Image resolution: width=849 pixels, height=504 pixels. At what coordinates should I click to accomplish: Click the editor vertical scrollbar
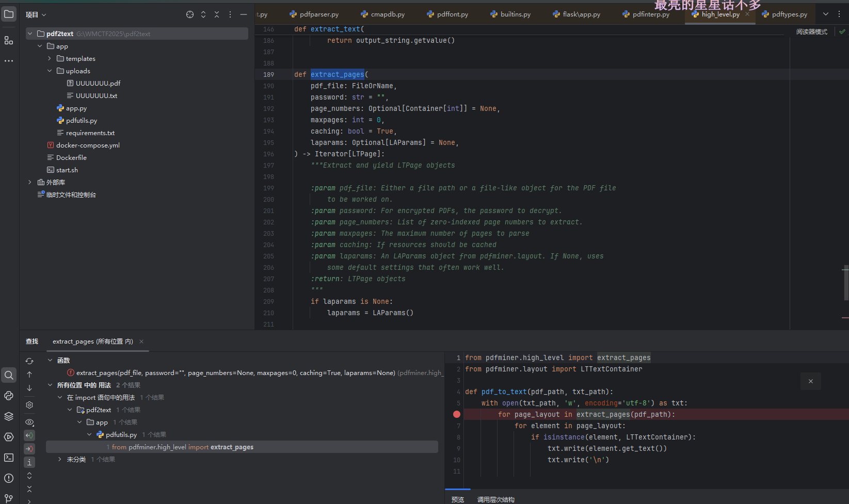pyautogui.click(x=845, y=283)
